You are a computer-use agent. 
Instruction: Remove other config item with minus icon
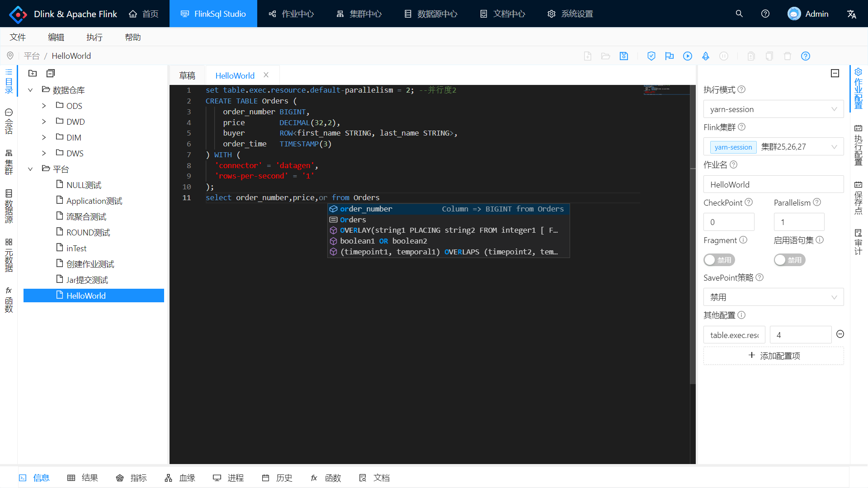pyautogui.click(x=840, y=334)
